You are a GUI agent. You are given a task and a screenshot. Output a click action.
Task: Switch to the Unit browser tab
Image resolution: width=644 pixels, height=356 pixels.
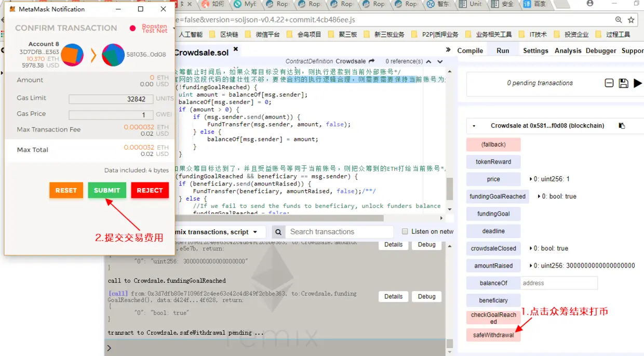(x=471, y=4)
